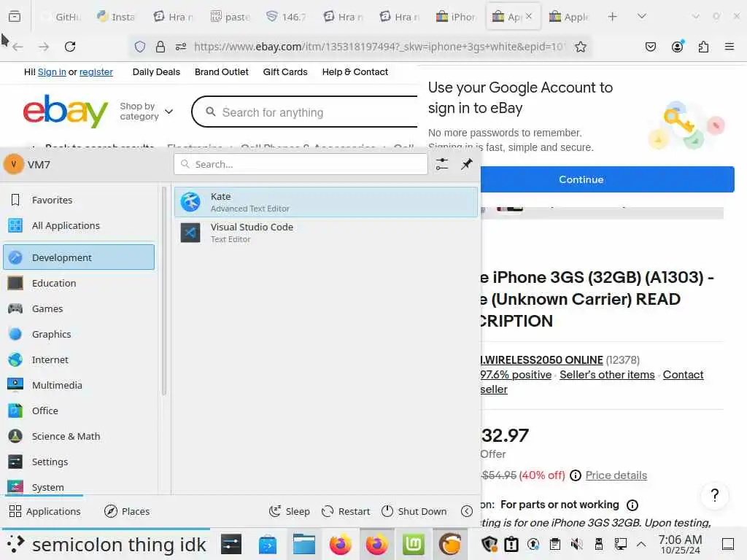This screenshot has width=747, height=560.
Task: Click the semicolon thing idk launcher button
Action: click(107, 544)
